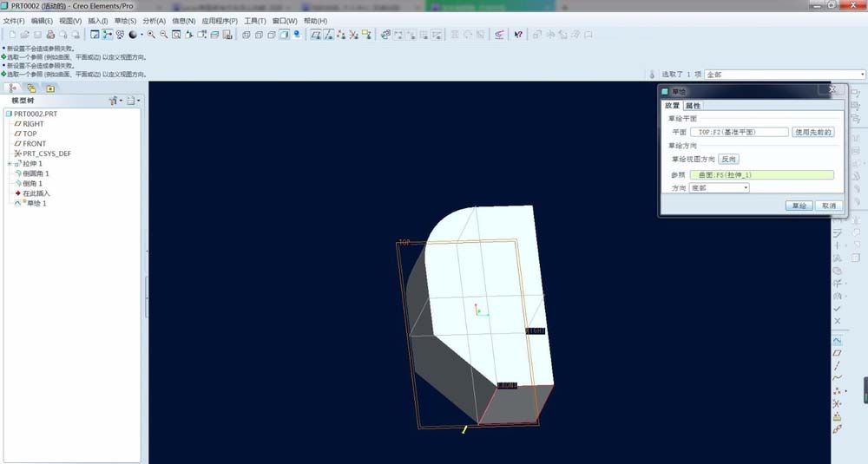Select the Datum Point tool icon
868x464 pixels.
(837, 390)
